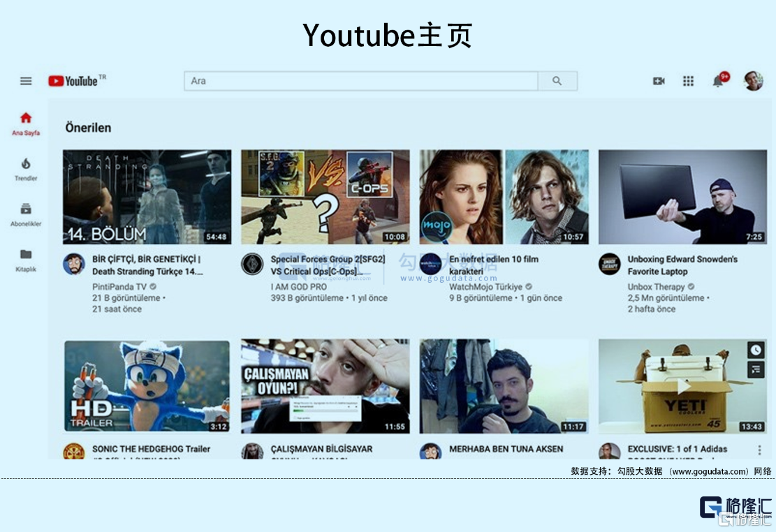Open the YouTube apps grid
Viewport: 776px width, 532px height.
(x=689, y=81)
